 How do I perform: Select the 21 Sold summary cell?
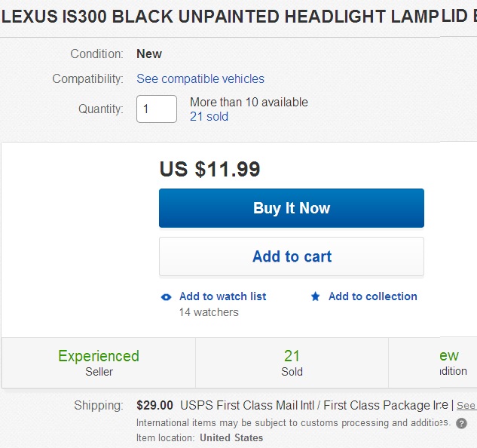(292, 363)
